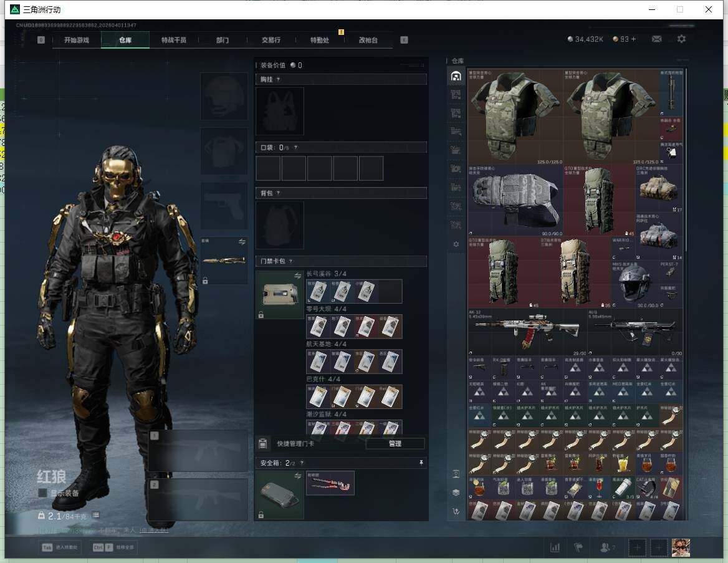The height and width of the screenshot is (563, 728).
Task: Click the 开始游戏 tab button
Action: 76,40
